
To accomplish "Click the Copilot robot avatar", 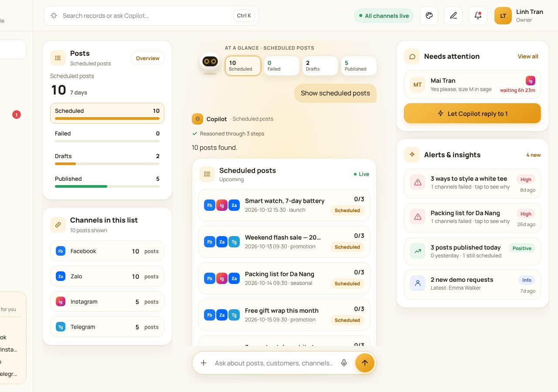I will [210, 63].
